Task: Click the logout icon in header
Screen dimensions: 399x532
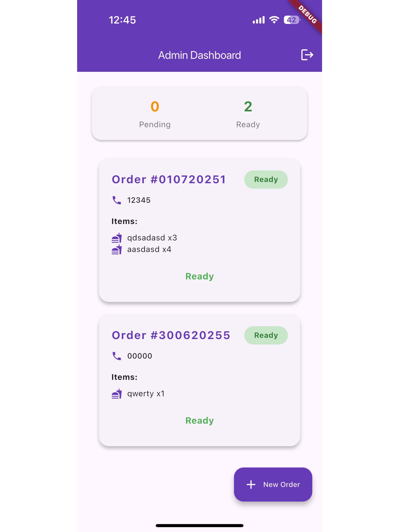Action: pos(307,55)
